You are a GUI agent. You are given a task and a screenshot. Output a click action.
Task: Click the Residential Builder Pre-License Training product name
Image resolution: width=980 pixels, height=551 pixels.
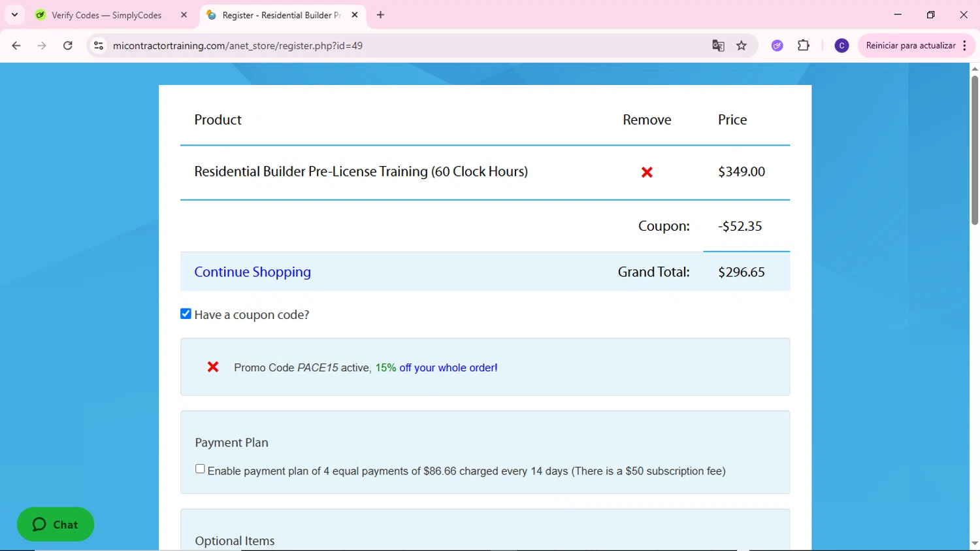361,171
